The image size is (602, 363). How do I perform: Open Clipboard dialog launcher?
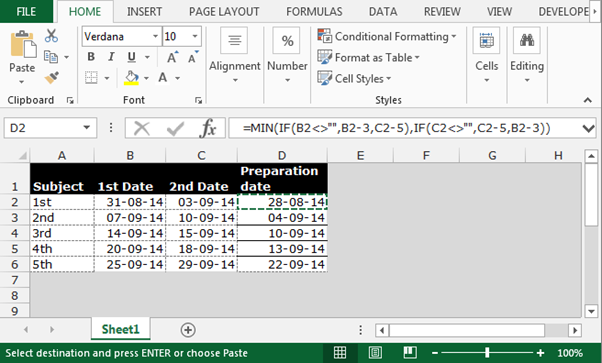(x=70, y=101)
